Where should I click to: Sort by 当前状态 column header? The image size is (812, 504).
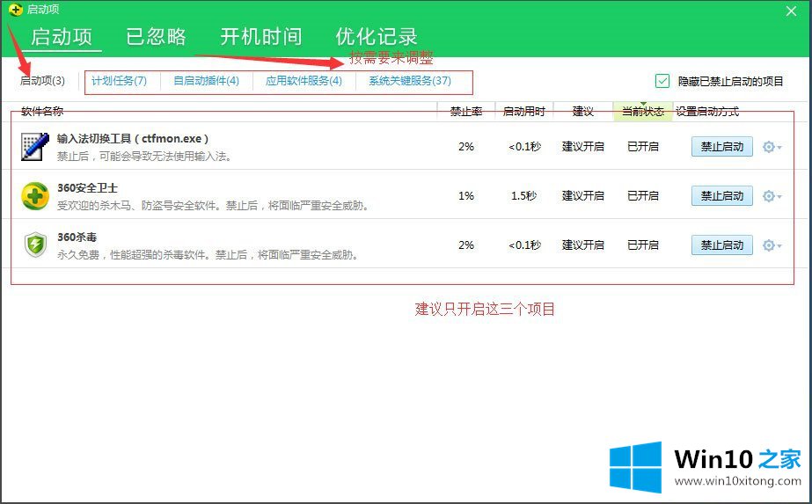point(643,112)
